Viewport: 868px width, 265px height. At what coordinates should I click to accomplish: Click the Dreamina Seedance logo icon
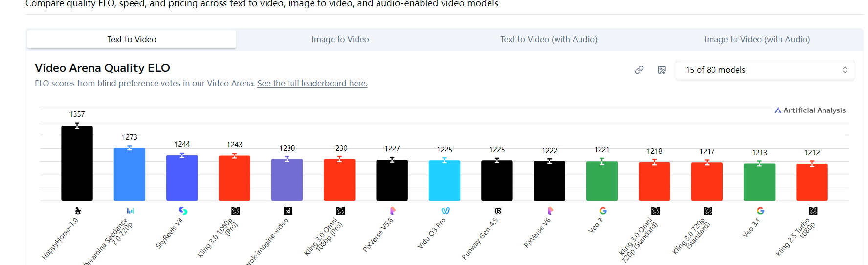click(130, 211)
